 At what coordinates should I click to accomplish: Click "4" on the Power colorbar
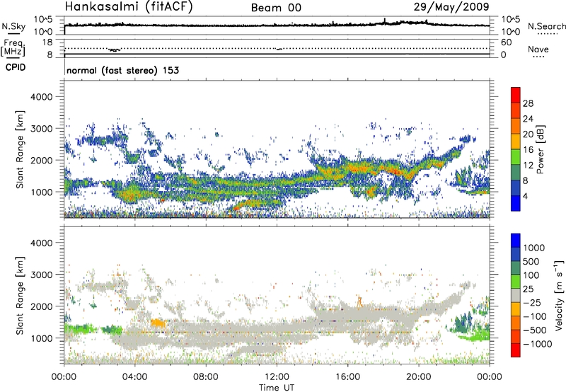pos(525,196)
